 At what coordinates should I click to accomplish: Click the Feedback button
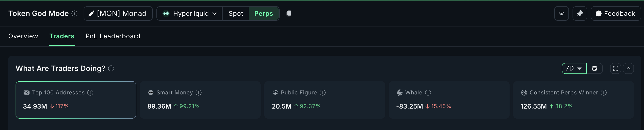[615, 14]
